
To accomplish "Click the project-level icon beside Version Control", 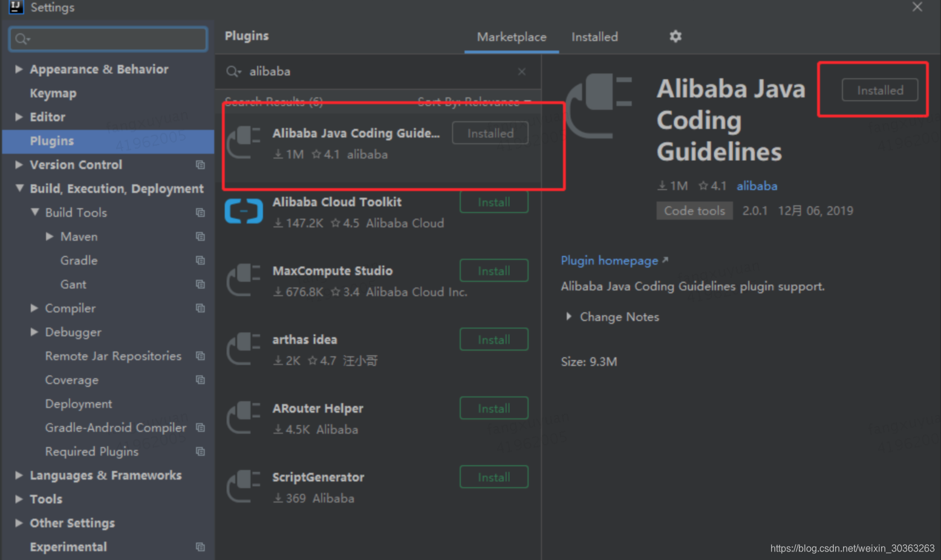I will tap(200, 164).
